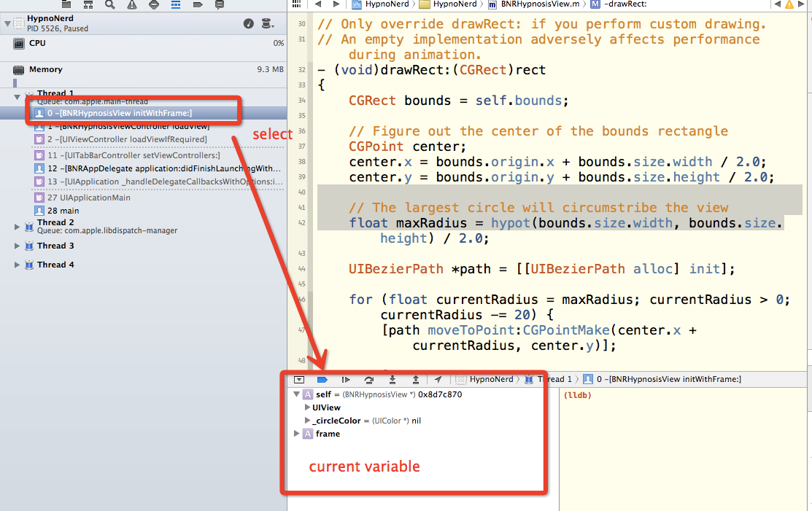Go back with the editor's left arrow
The height and width of the screenshot is (511, 812).
[x=318, y=4]
